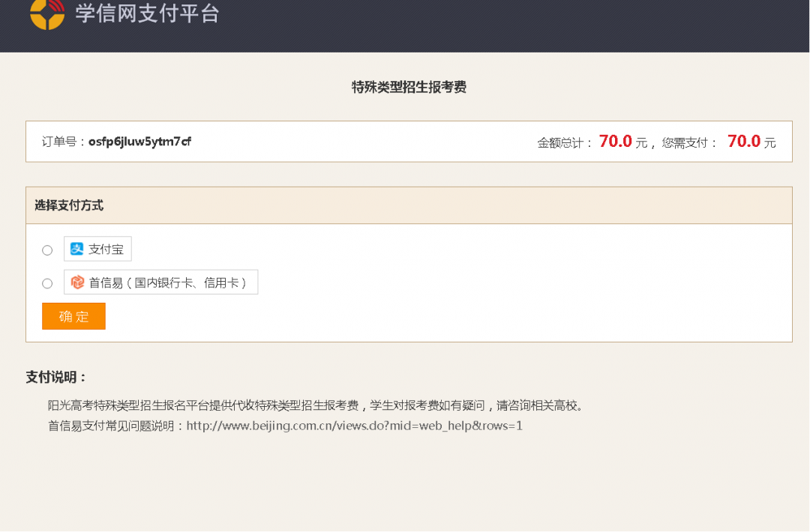
Task: Click the 选择支付方式 section header
Action: point(69,205)
